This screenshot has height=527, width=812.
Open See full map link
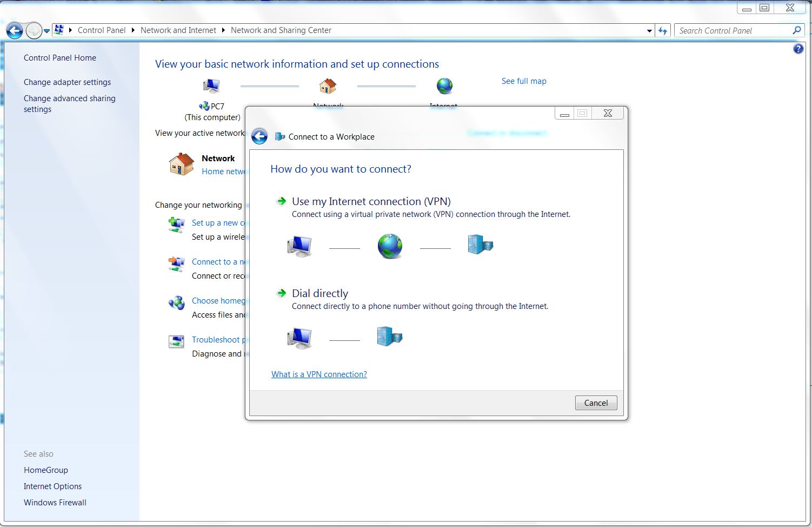click(524, 81)
